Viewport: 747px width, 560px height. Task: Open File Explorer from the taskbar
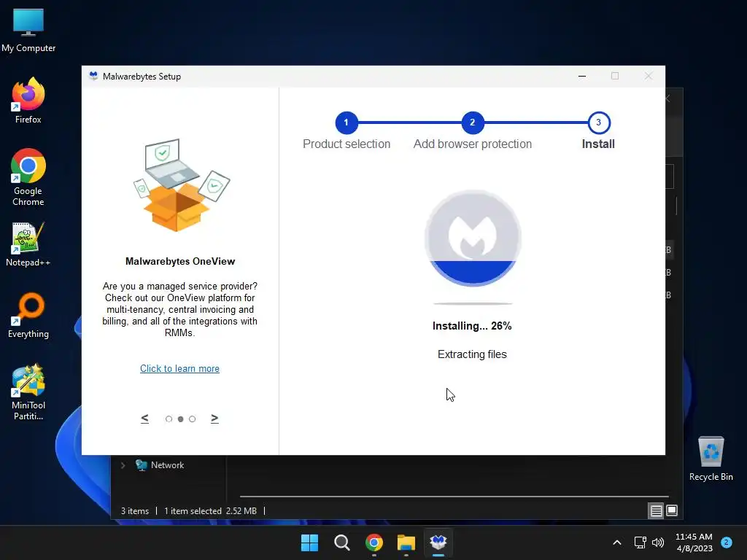[406, 542]
